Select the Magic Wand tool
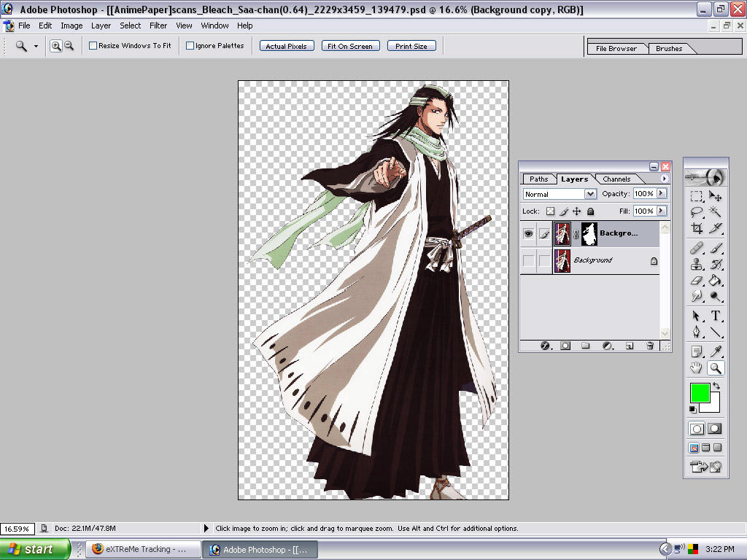The height and width of the screenshot is (560, 747). (x=715, y=212)
